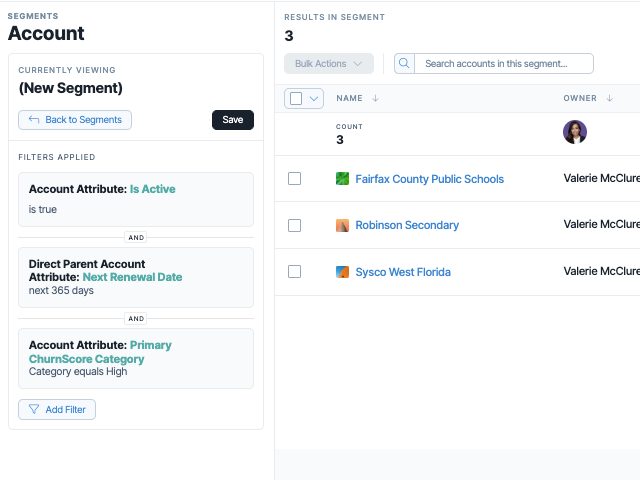640x480 pixels.
Task: Click the Sysco West Florida logo icon
Action: click(342, 272)
